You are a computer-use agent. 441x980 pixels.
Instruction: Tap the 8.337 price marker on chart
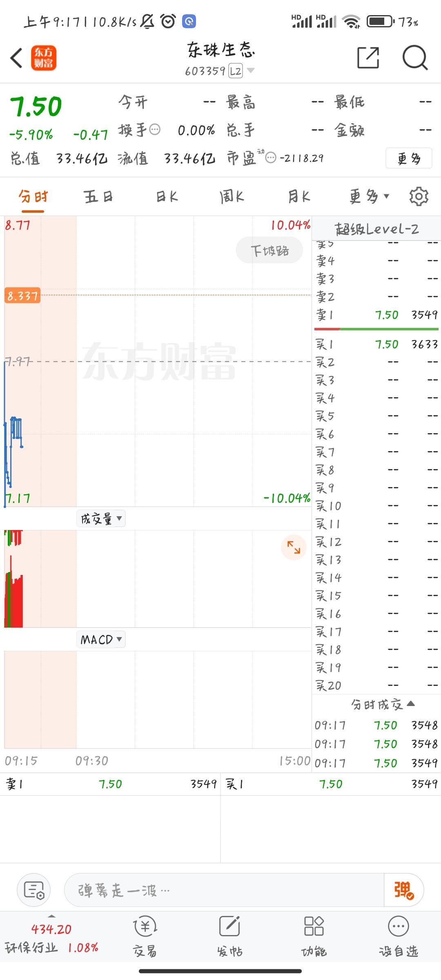[x=22, y=295]
